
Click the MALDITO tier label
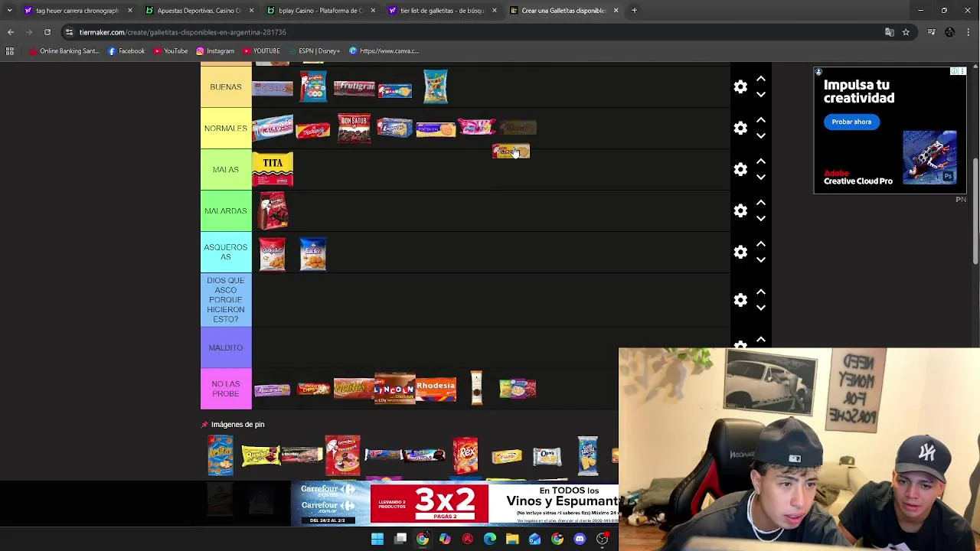226,347
